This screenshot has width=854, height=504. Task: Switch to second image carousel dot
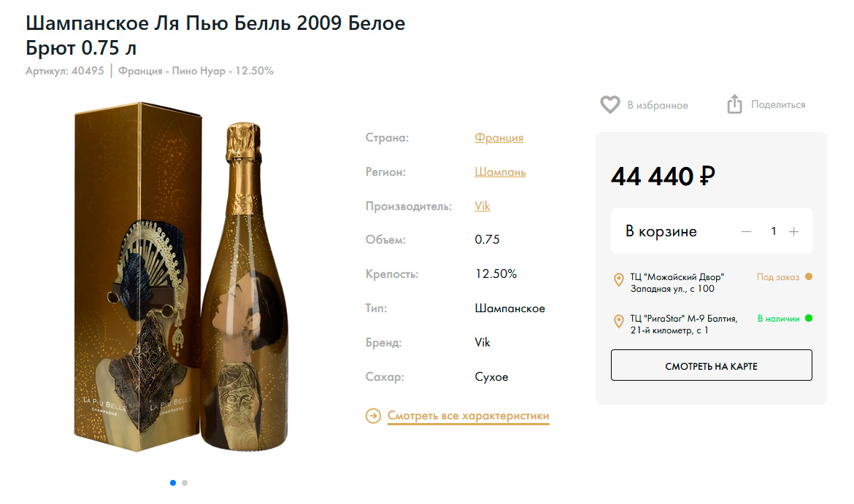click(185, 482)
